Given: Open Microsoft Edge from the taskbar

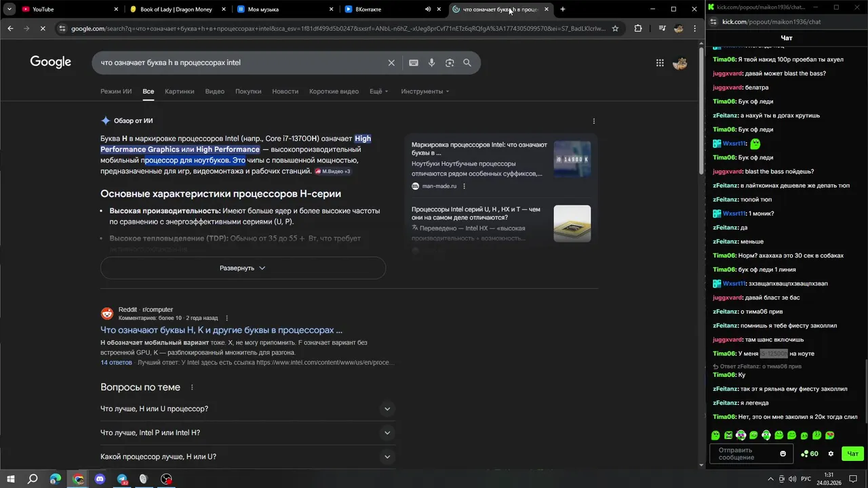Looking at the screenshot, I should point(56,479).
